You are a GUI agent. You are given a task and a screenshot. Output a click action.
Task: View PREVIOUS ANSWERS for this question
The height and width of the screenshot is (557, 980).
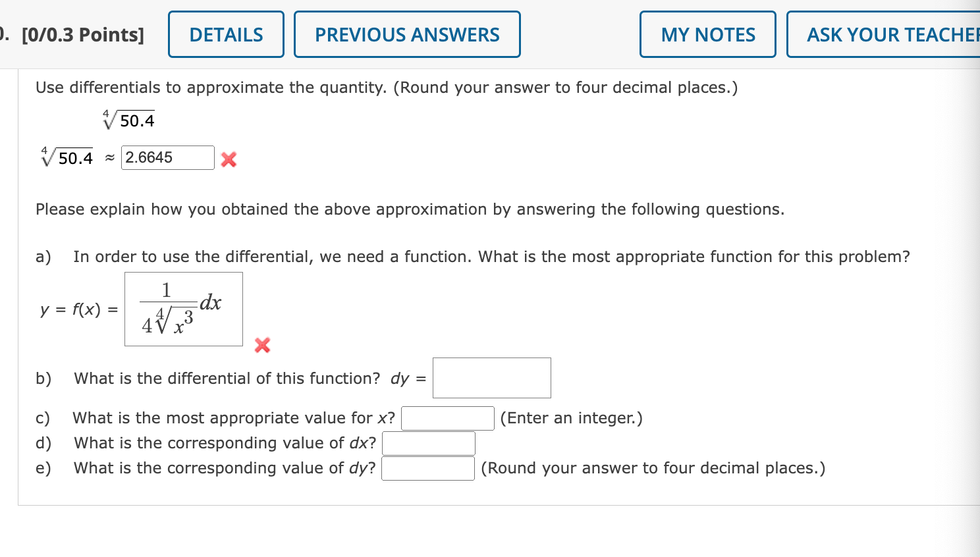tap(406, 34)
